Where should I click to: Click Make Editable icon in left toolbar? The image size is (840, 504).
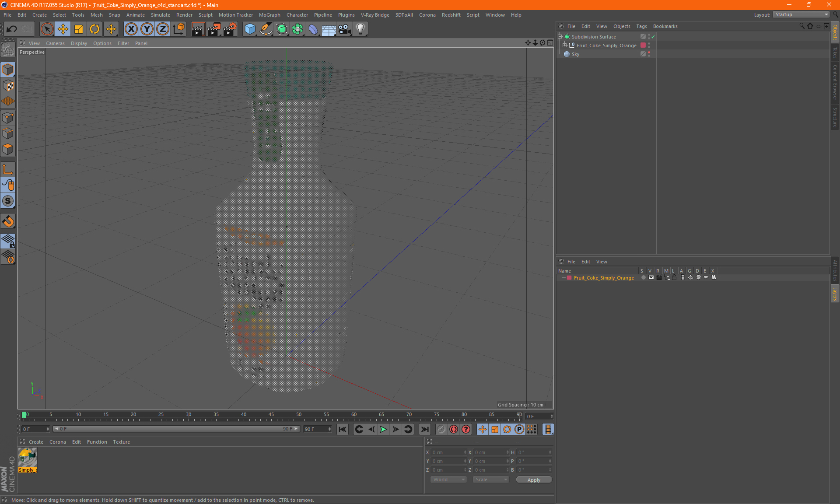pyautogui.click(x=8, y=50)
